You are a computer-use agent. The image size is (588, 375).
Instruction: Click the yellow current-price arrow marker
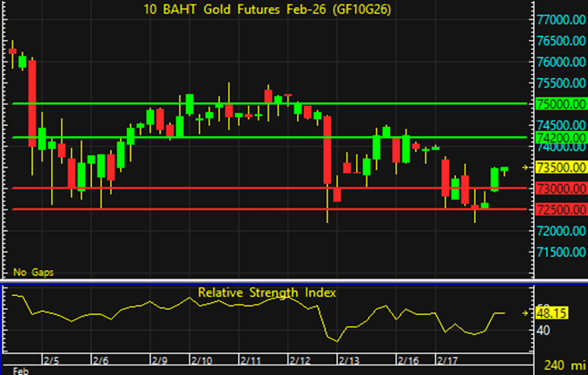point(525,167)
